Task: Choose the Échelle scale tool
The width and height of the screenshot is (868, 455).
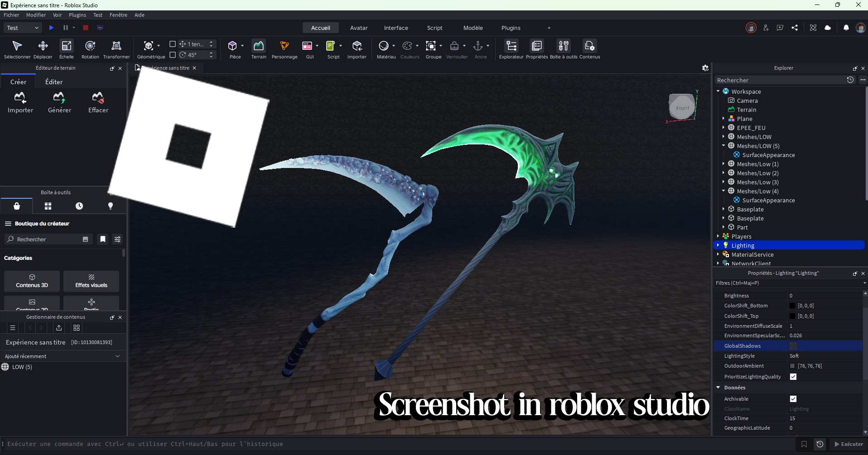Action: pyautogui.click(x=67, y=49)
